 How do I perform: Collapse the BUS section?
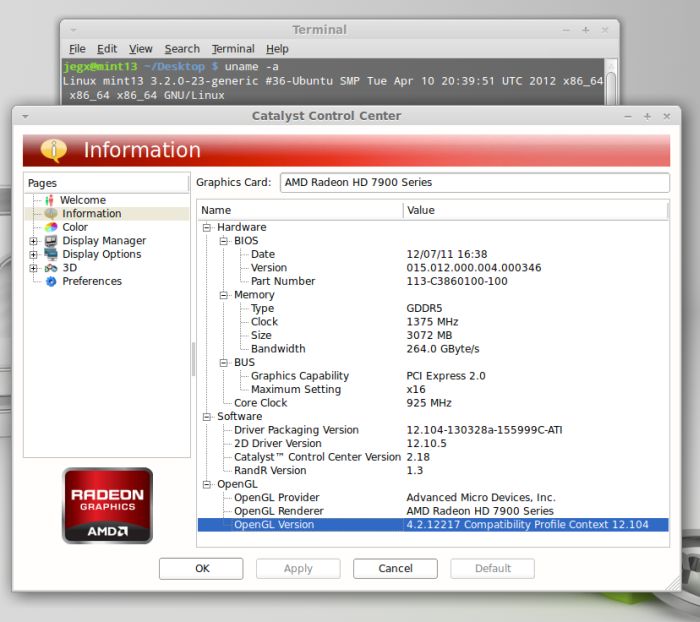pos(224,363)
